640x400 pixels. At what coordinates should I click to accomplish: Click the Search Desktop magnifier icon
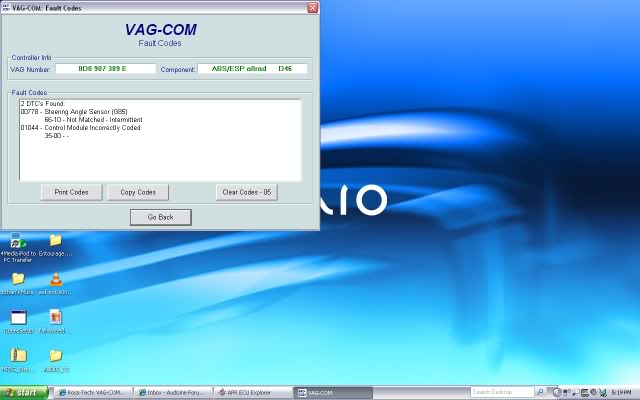pyautogui.click(x=542, y=392)
